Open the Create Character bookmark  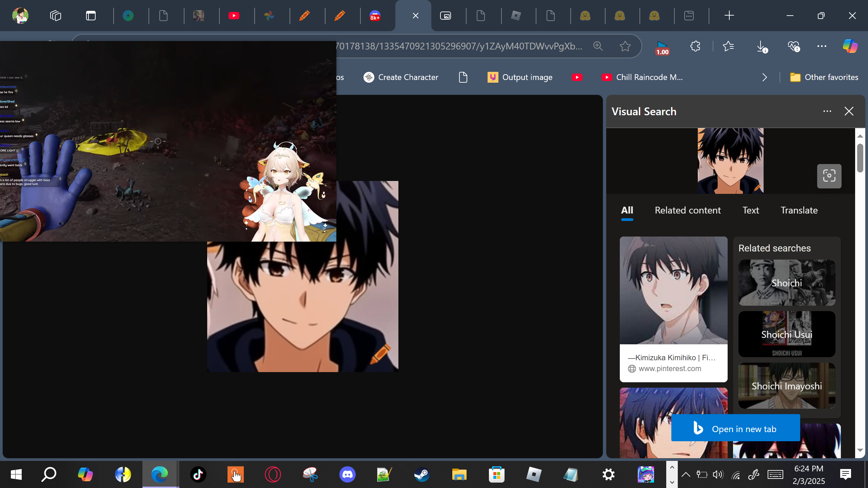coord(401,77)
